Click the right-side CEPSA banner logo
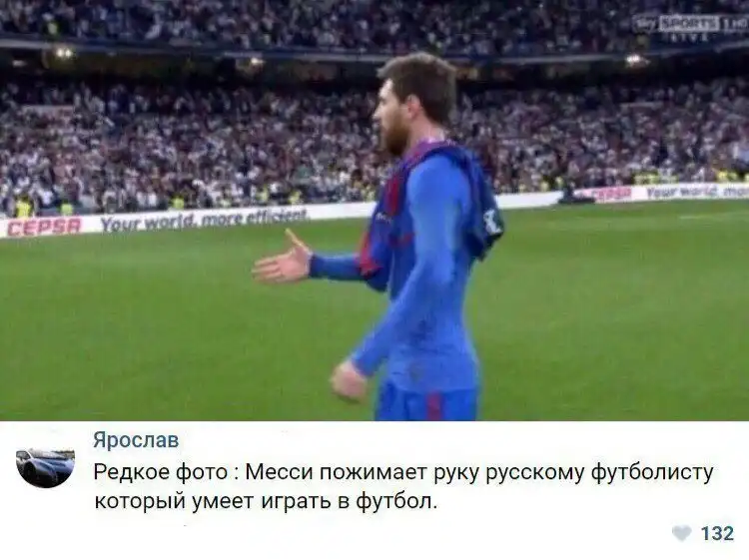Image resolution: width=749 pixels, height=560 pixels. [x=609, y=195]
